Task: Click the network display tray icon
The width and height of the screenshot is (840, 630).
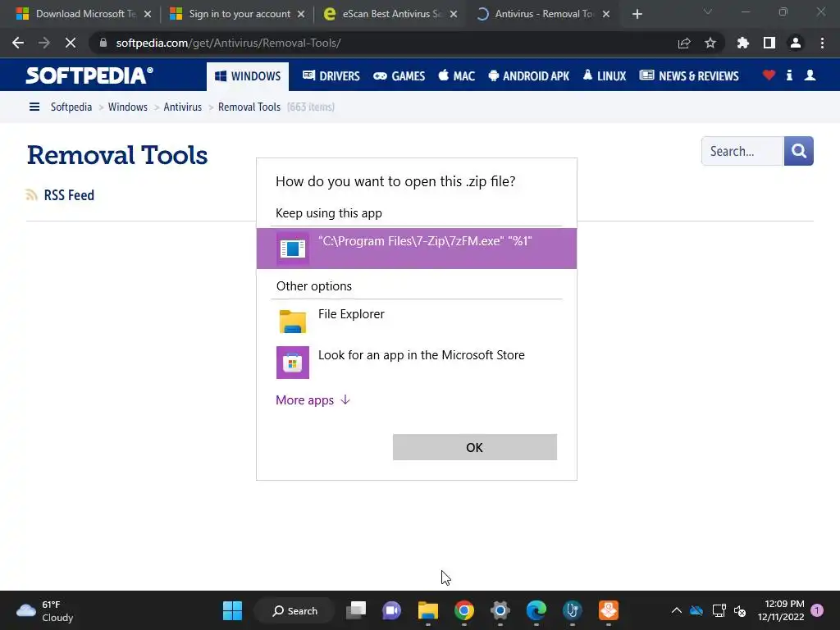Action: [x=719, y=610]
